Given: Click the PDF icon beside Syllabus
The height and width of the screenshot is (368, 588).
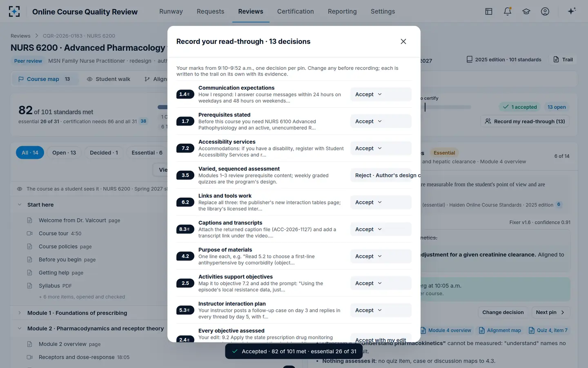Looking at the screenshot, I should (x=29, y=286).
